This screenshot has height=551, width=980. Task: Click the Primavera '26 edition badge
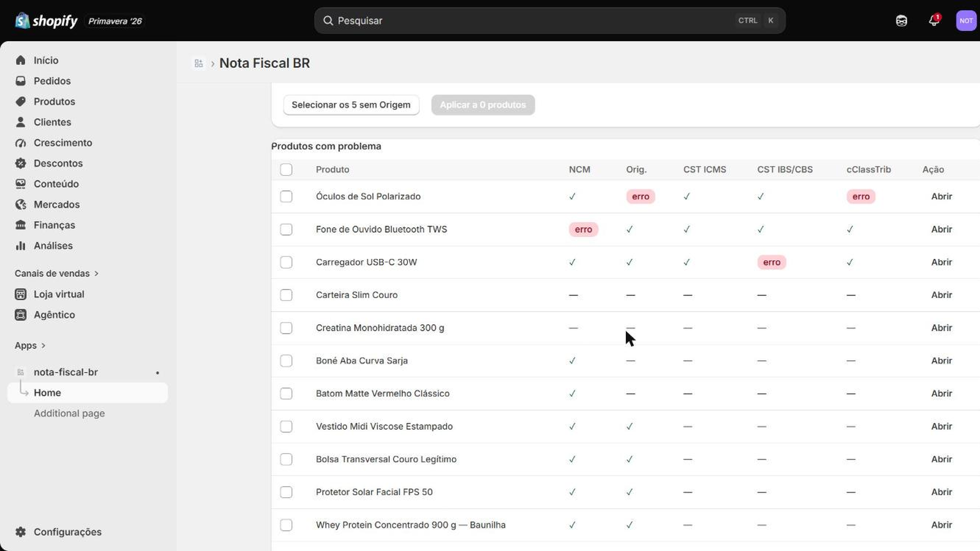[x=115, y=21]
